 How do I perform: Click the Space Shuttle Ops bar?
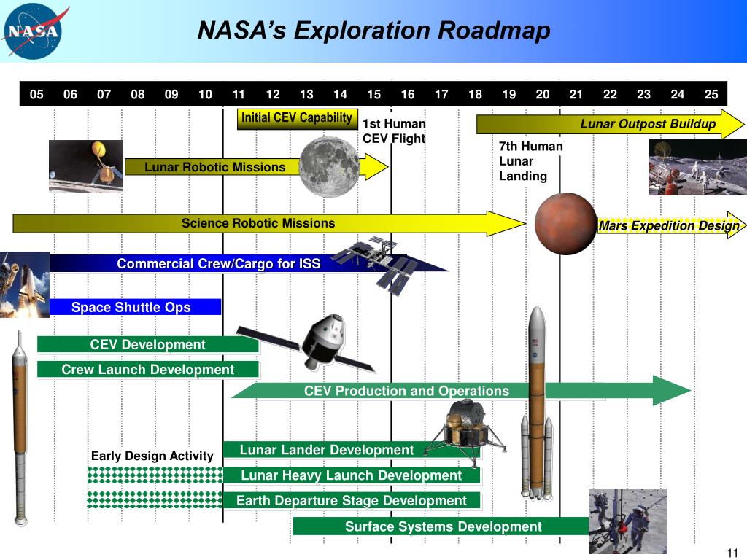click(135, 307)
